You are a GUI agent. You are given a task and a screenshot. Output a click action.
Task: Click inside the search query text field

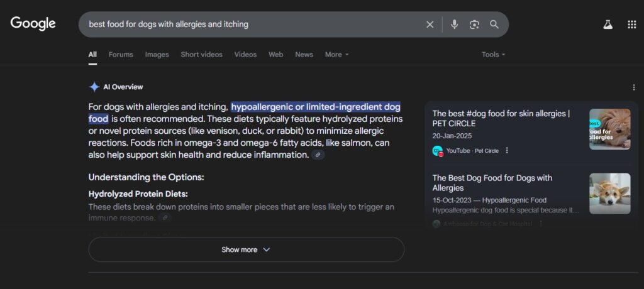252,25
